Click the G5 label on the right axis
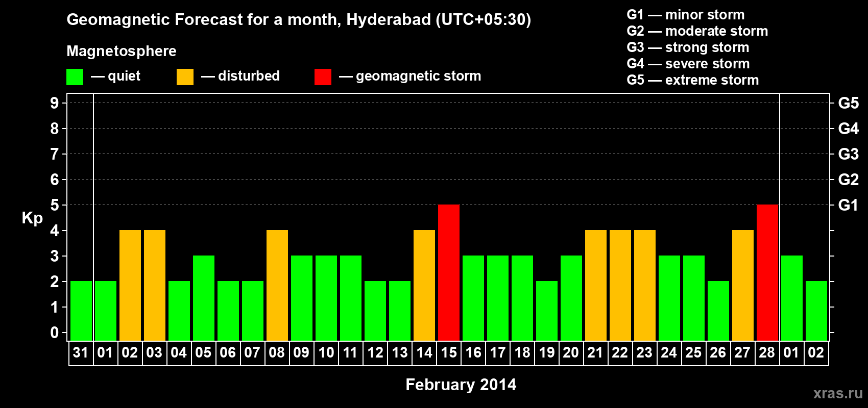868x408 pixels. tap(849, 103)
